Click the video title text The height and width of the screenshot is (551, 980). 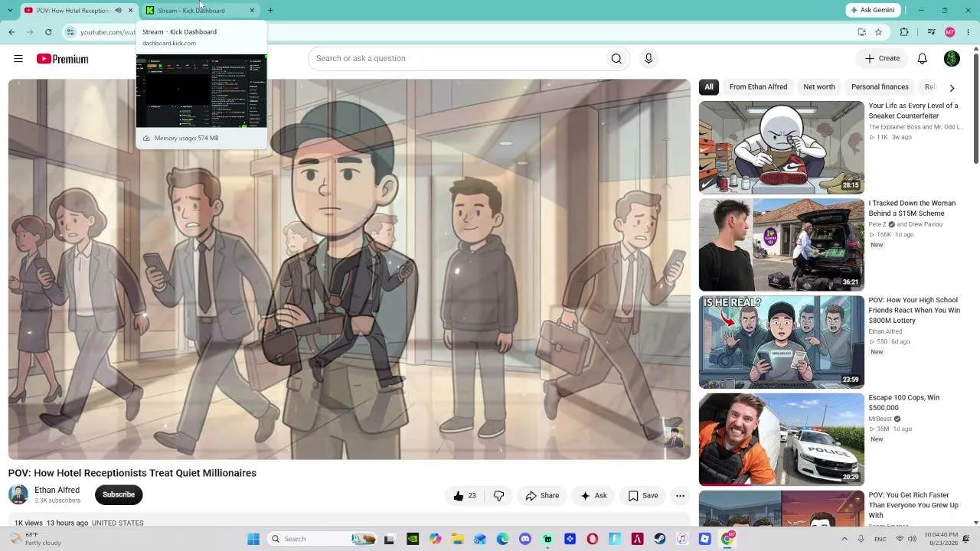[132, 473]
